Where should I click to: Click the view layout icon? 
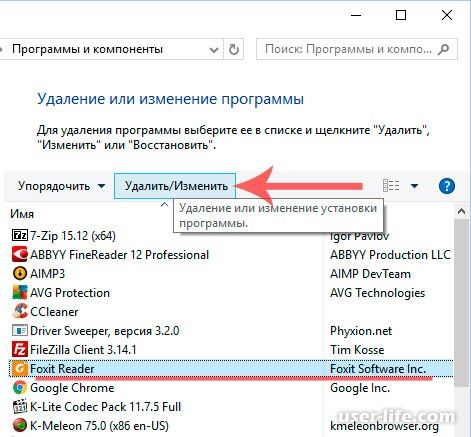(391, 186)
